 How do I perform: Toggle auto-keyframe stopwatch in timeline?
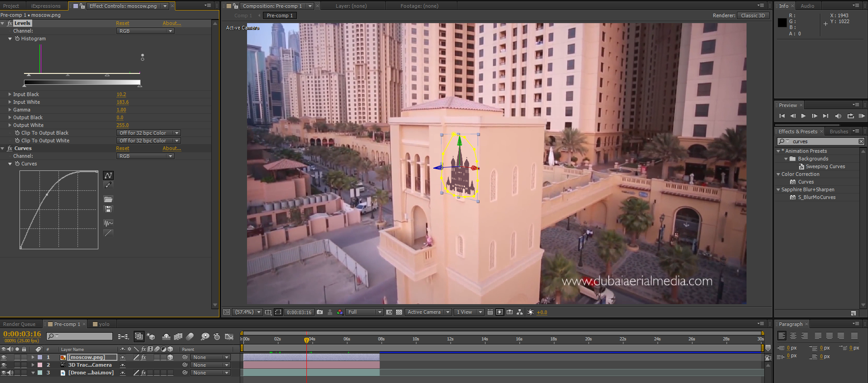pyautogui.click(x=217, y=336)
